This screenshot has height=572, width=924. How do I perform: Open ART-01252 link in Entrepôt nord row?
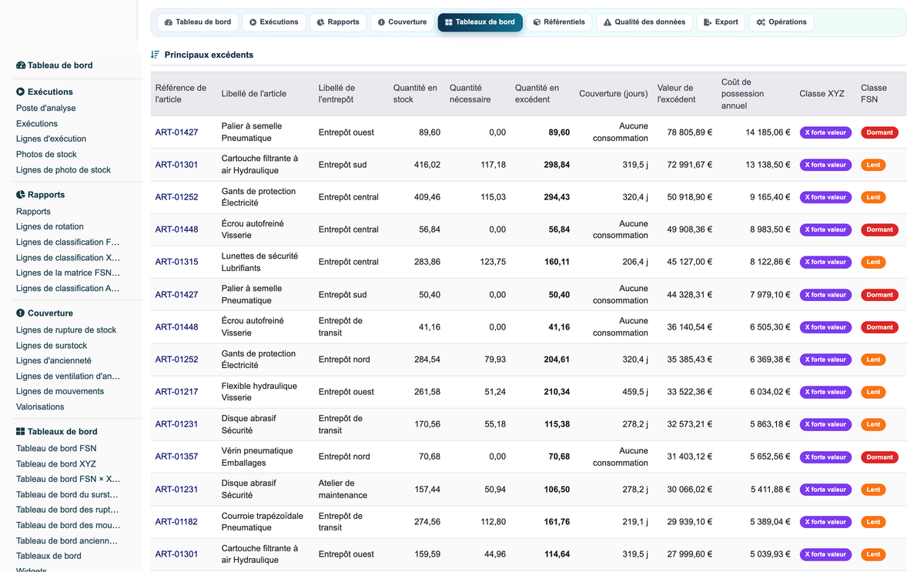(176, 360)
